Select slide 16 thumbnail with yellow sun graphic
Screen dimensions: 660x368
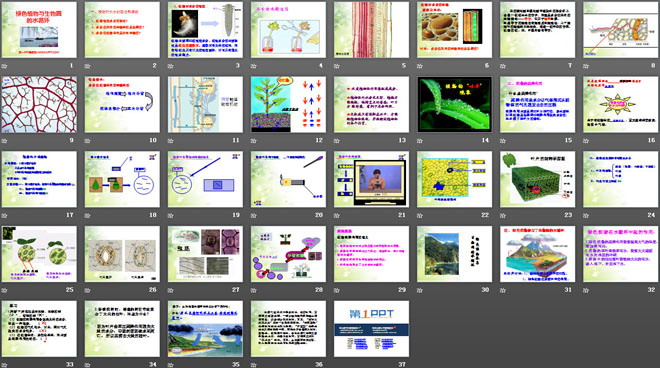tap(621, 104)
